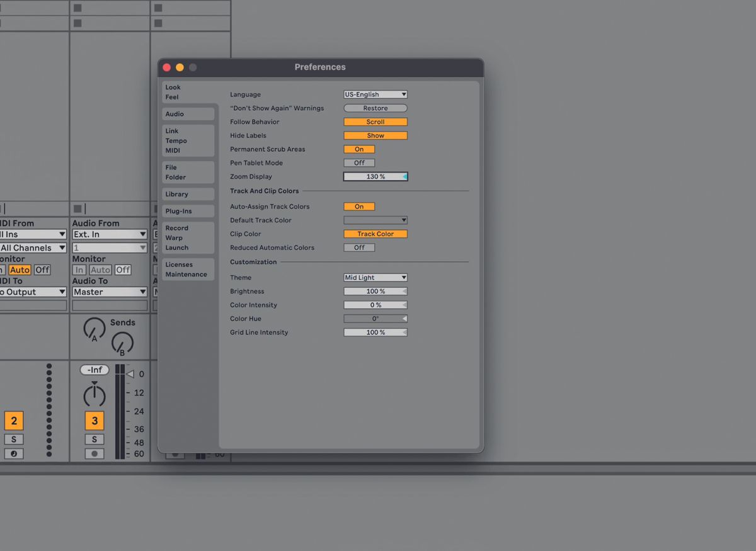The height and width of the screenshot is (551, 756).
Task: Enable Pen Tablet Mode
Action: (359, 163)
